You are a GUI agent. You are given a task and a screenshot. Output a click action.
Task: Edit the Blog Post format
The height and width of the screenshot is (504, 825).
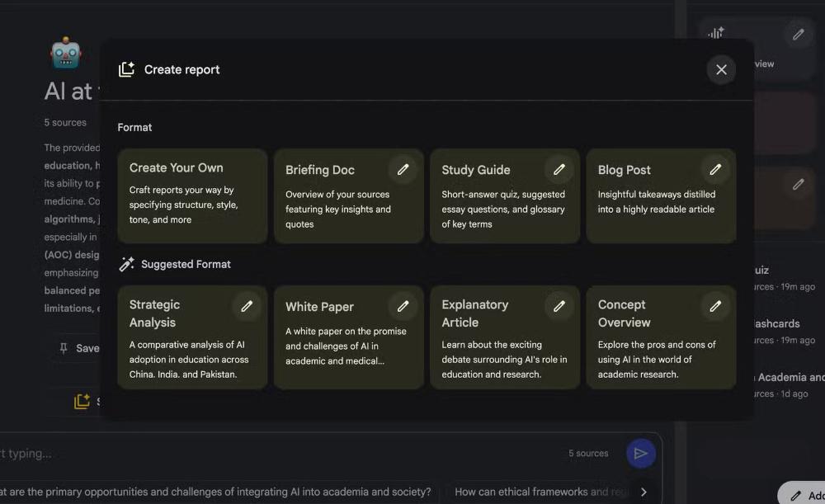(x=715, y=169)
